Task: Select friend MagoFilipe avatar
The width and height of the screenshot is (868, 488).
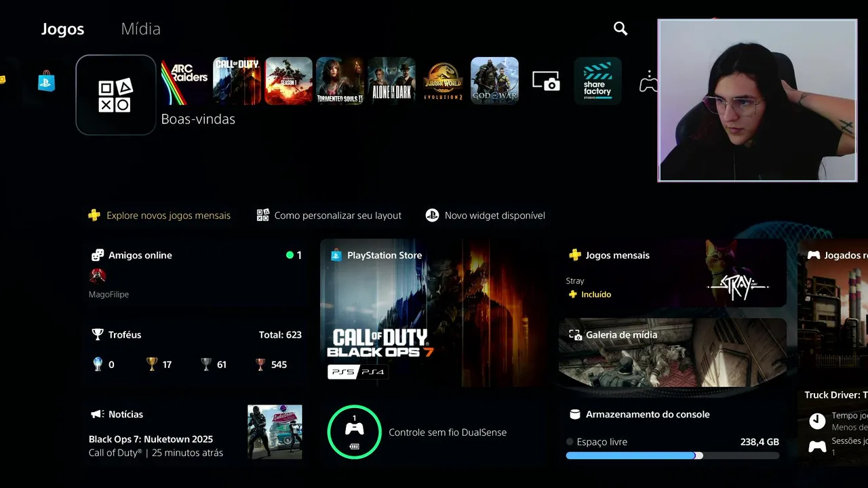Action: [x=98, y=275]
